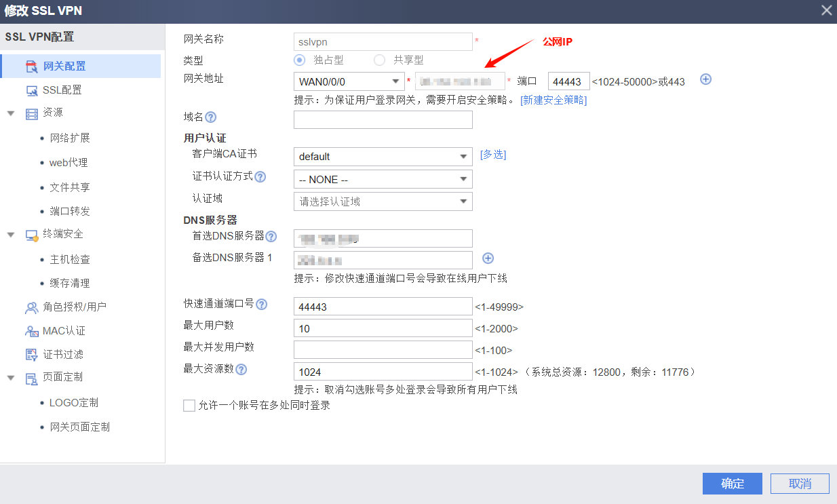Close the 修改 SSL VPN dialog

tap(826, 10)
